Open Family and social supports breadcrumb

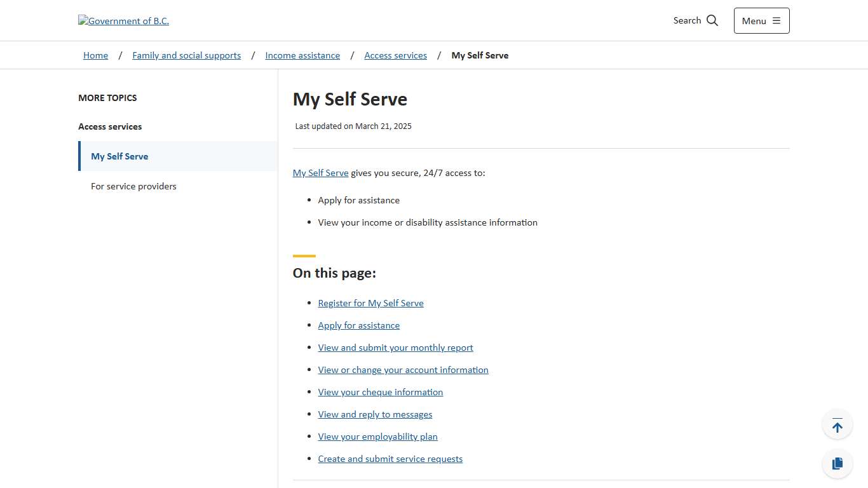[186, 55]
